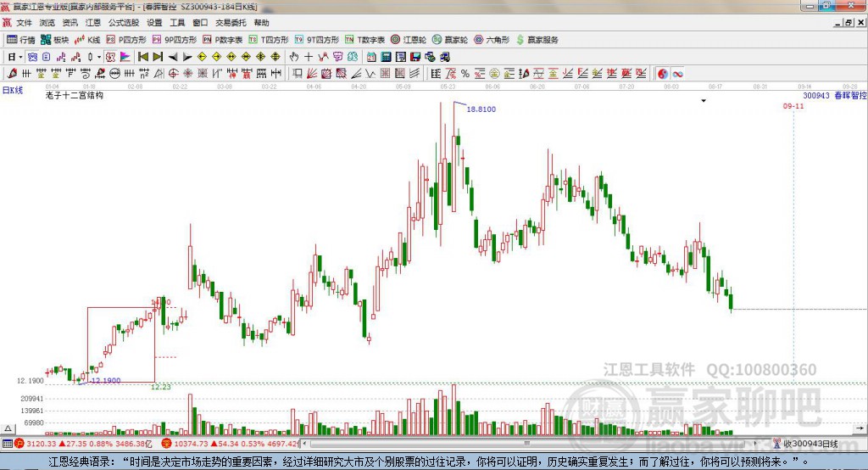868x470 pixels.
Task: Launch the 六角形 hexagon tool
Action: (492, 40)
